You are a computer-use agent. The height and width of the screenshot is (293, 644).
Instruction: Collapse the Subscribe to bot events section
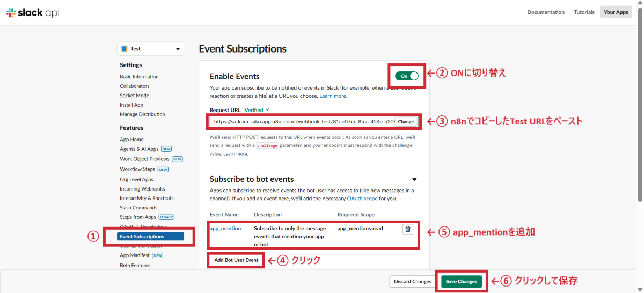click(414, 179)
